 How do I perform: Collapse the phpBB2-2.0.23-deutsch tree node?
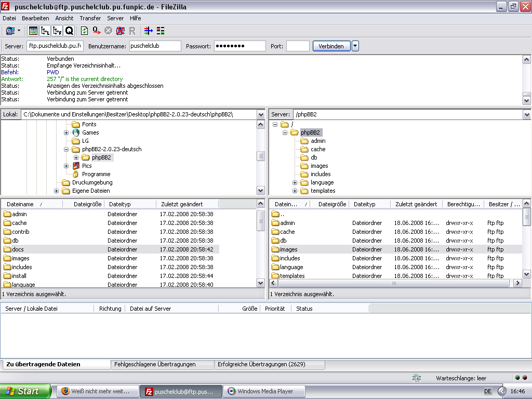coord(66,149)
